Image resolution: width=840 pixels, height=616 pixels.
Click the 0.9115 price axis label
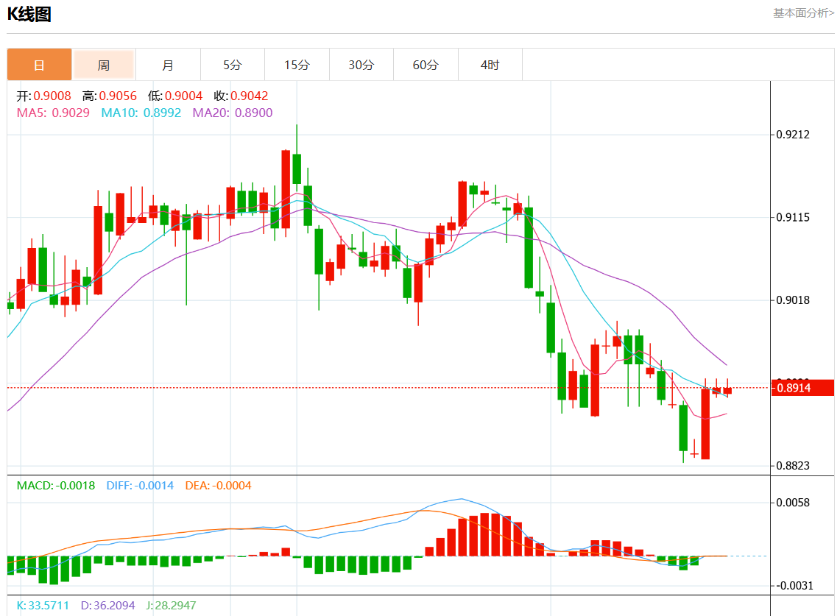793,217
